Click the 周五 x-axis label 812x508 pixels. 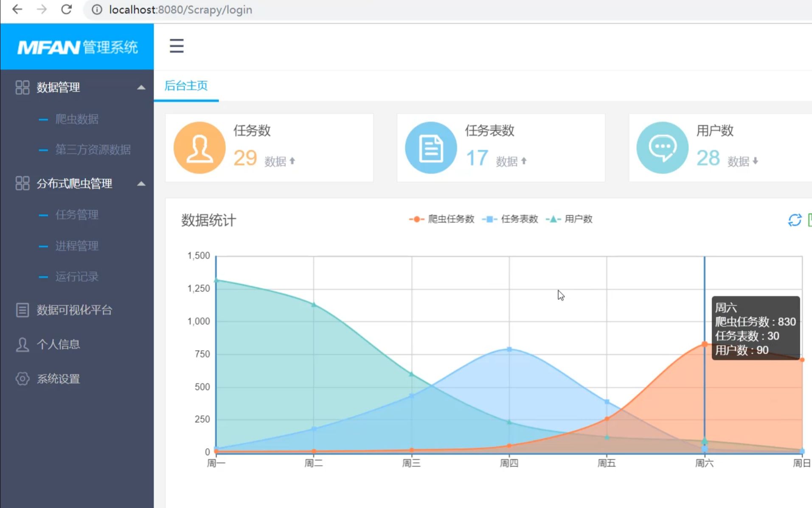pyautogui.click(x=607, y=463)
